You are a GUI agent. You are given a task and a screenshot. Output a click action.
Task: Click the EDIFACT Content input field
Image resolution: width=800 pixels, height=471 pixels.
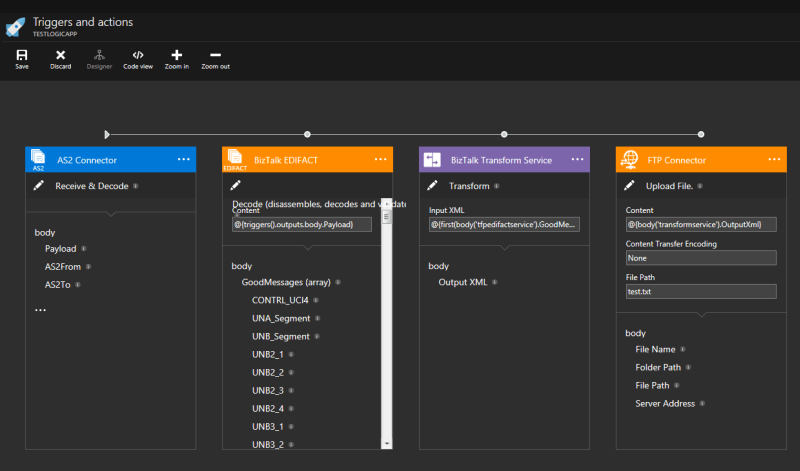click(302, 225)
